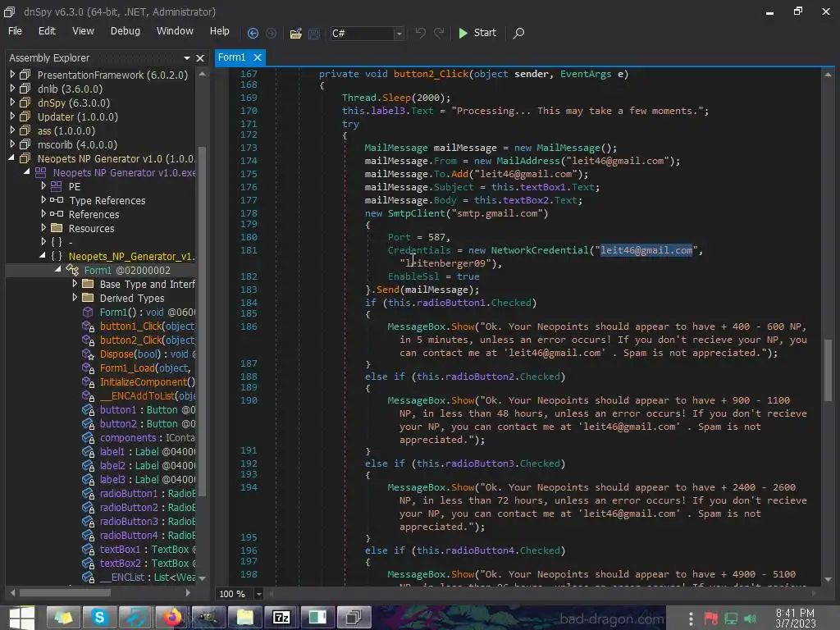840x630 pixels.
Task: Open the View menu
Action: click(x=83, y=31)
